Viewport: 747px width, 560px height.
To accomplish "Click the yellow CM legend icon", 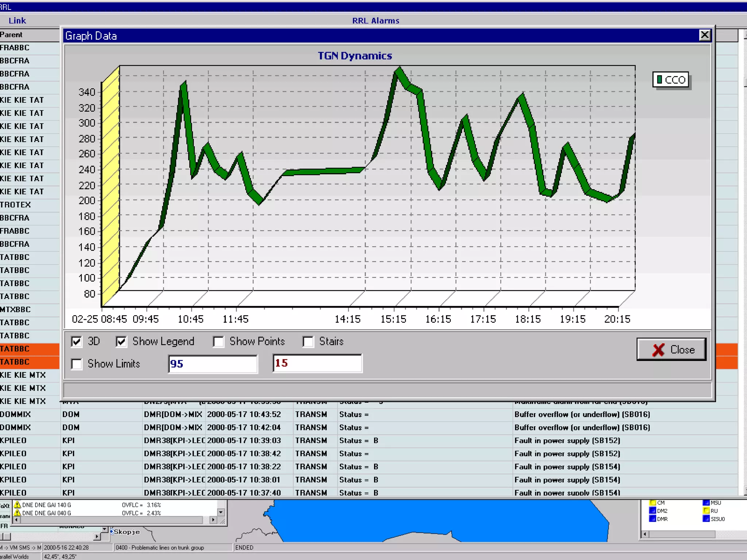I will point(653,503).
